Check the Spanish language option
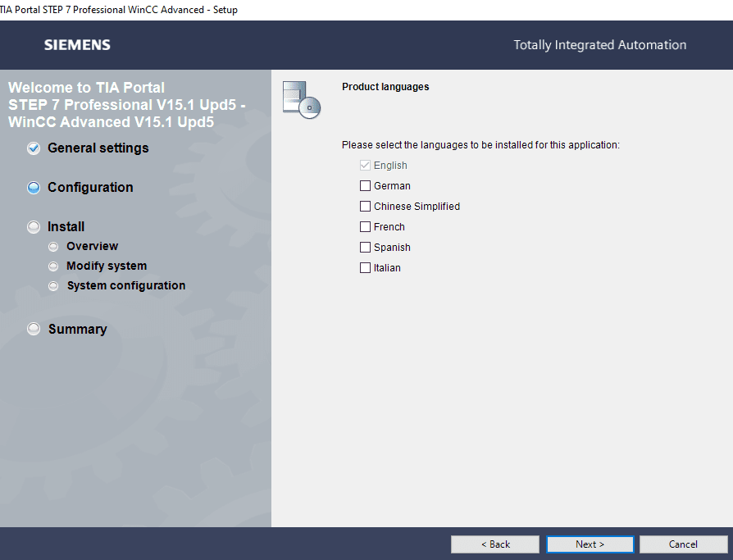This screenshot has height=560, width=733. [x=365, y=248]
